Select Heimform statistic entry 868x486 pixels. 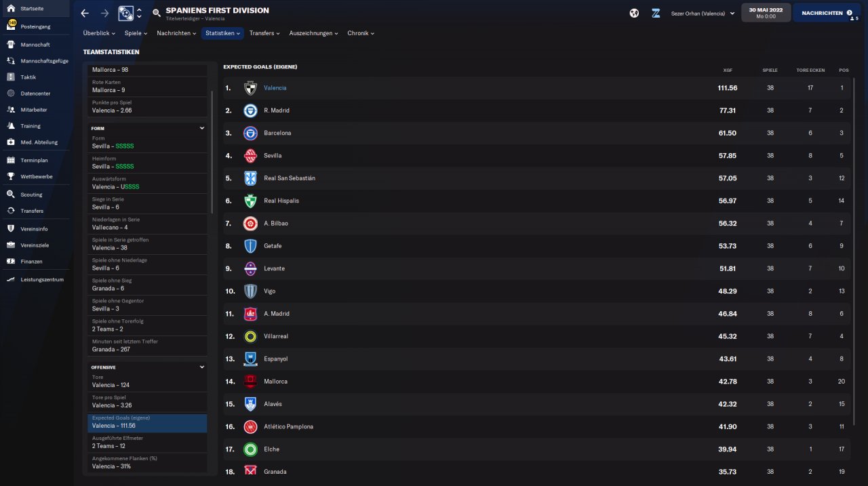click(147, 163)
